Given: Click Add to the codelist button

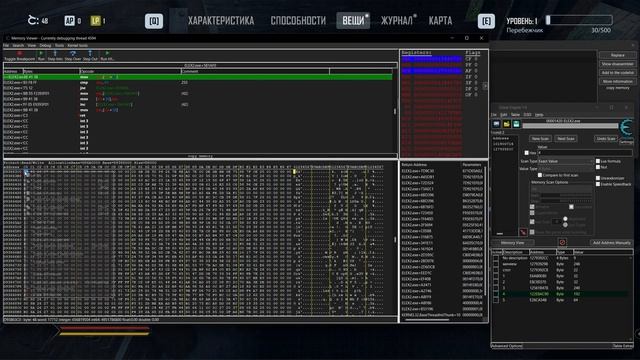Looking at the screenshot, I should click(617, 73).
